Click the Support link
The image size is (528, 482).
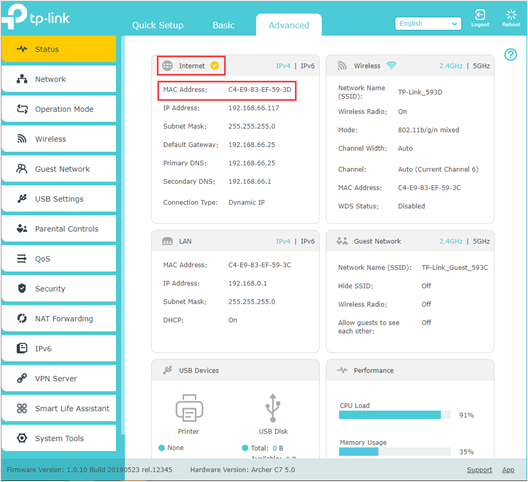(x=479, y=470)
